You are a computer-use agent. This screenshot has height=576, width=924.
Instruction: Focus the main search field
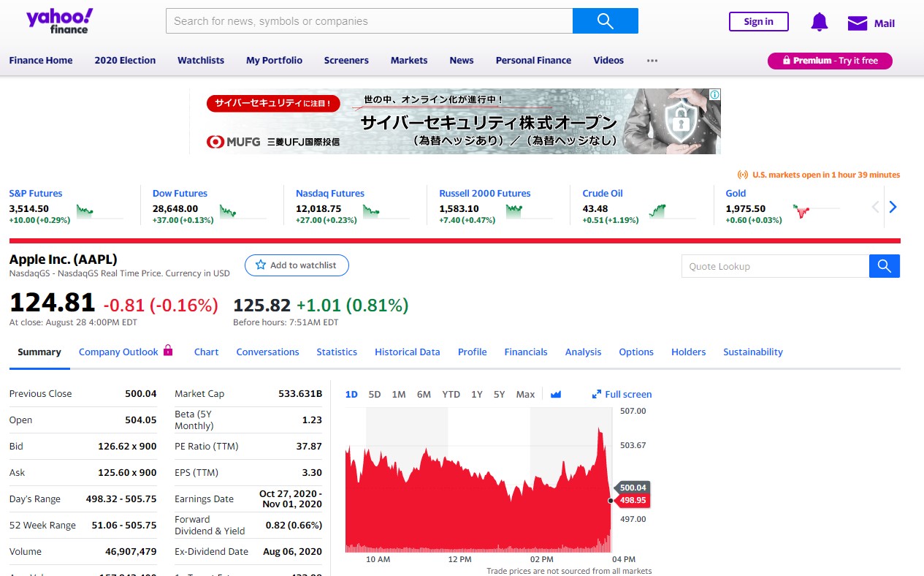coord(370,21)
